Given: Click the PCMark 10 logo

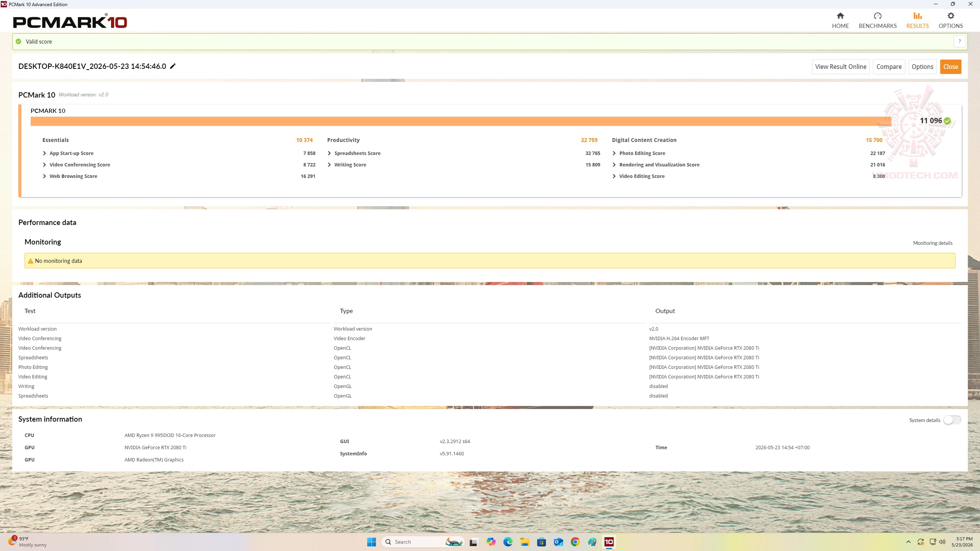Looking at the screenshot, I should 70,21.
